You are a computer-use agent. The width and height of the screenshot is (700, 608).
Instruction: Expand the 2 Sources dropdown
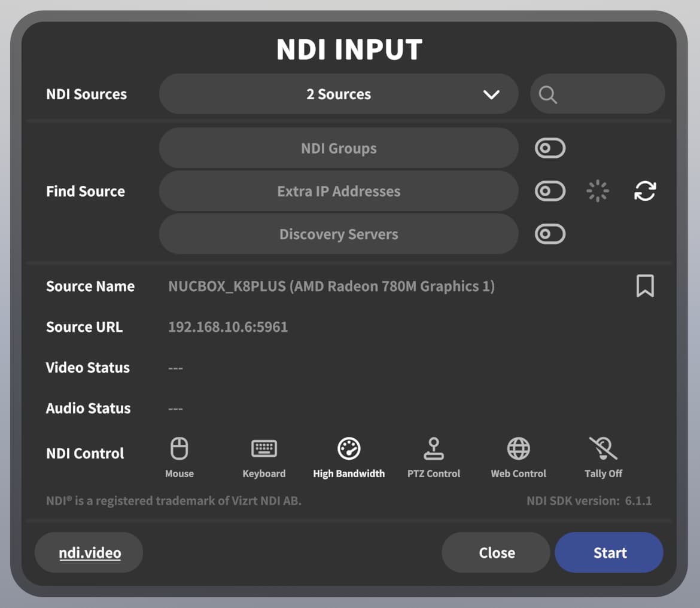point(338,94)
